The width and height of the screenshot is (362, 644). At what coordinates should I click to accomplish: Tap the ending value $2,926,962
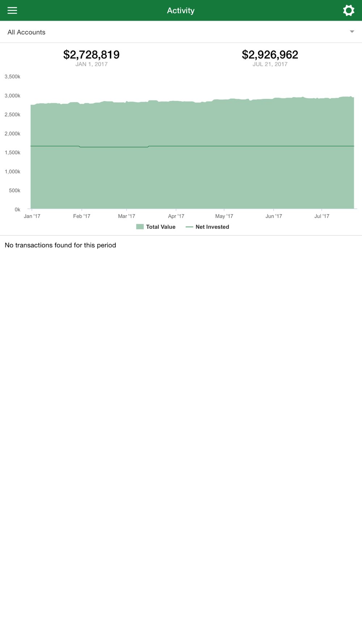coord(270,55)
